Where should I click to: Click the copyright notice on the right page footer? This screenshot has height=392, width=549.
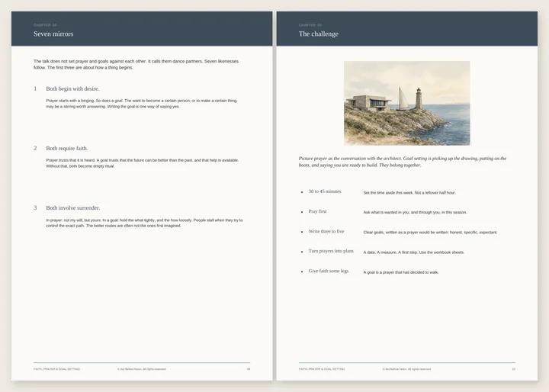407,369
